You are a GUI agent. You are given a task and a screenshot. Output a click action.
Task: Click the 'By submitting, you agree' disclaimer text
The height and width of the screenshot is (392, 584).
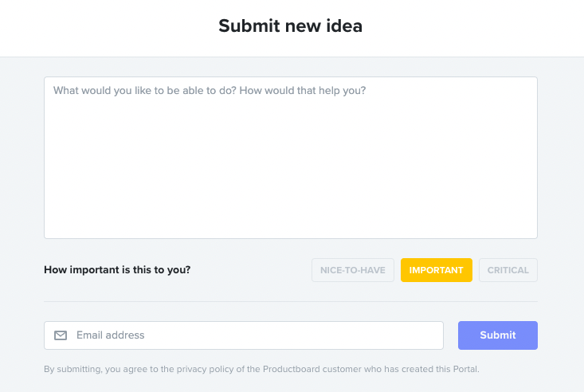(x=261, y=369)
